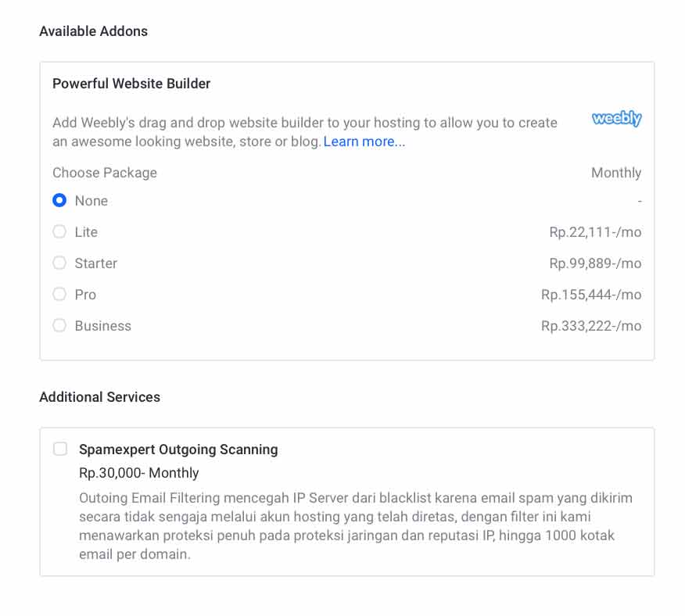
Task: Choose the Business package radio button
Action: pos(59,326)
